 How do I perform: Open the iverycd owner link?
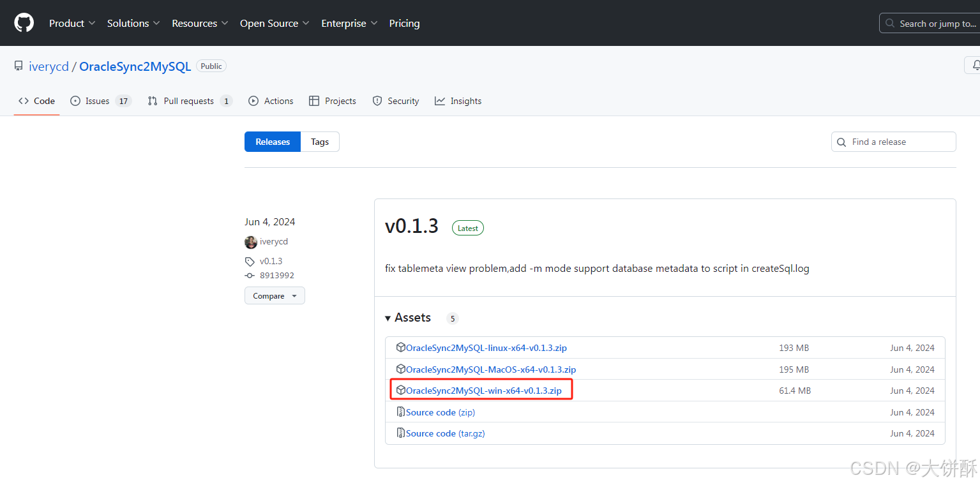pos(49,66)
